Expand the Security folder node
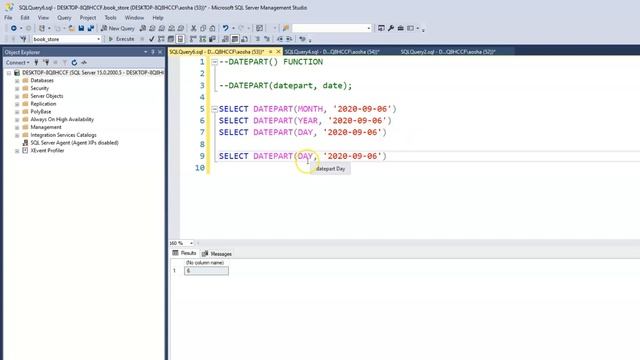Screen dimensions: 640x360 point(17,89)
